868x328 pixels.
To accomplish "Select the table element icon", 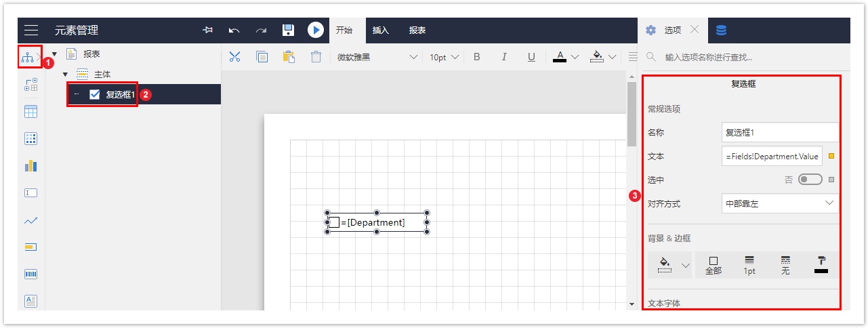I will pos(30,112).
